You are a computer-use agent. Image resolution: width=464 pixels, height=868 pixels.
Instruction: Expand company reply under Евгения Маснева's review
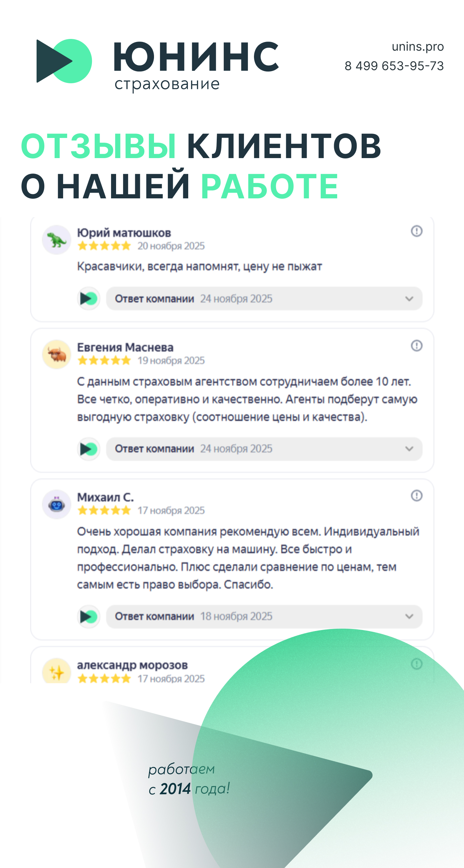pyautogui.click(x=409, y=449)
